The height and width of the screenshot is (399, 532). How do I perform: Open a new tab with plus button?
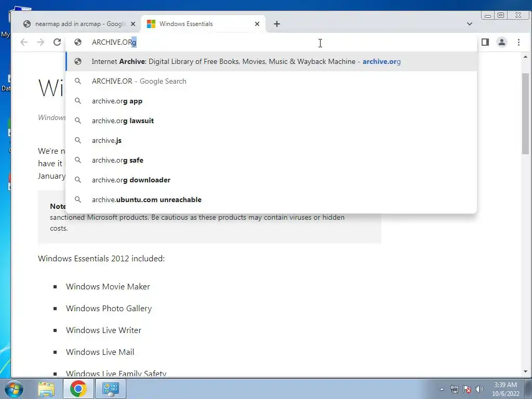coord(277,24)
